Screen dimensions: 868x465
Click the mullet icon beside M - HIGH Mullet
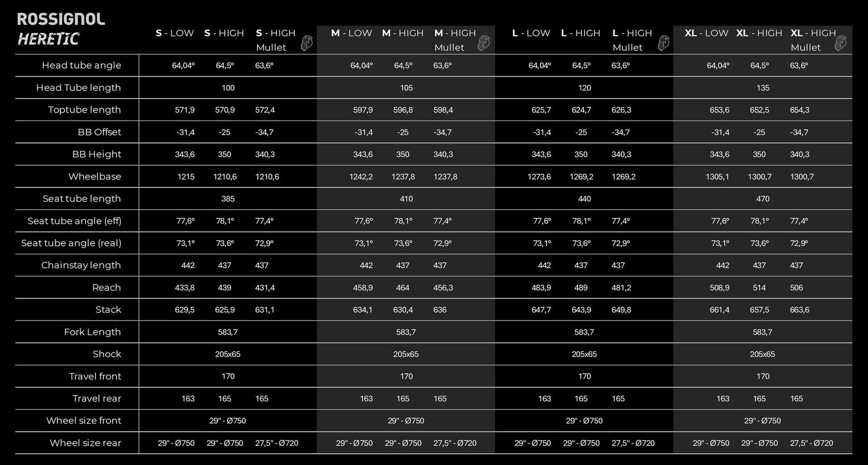point(484,43)
